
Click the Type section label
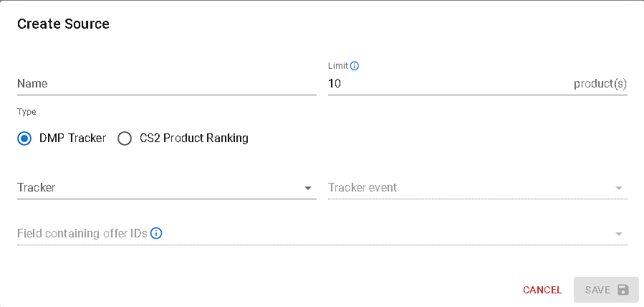pyautogui.click(x=27, y=112)
